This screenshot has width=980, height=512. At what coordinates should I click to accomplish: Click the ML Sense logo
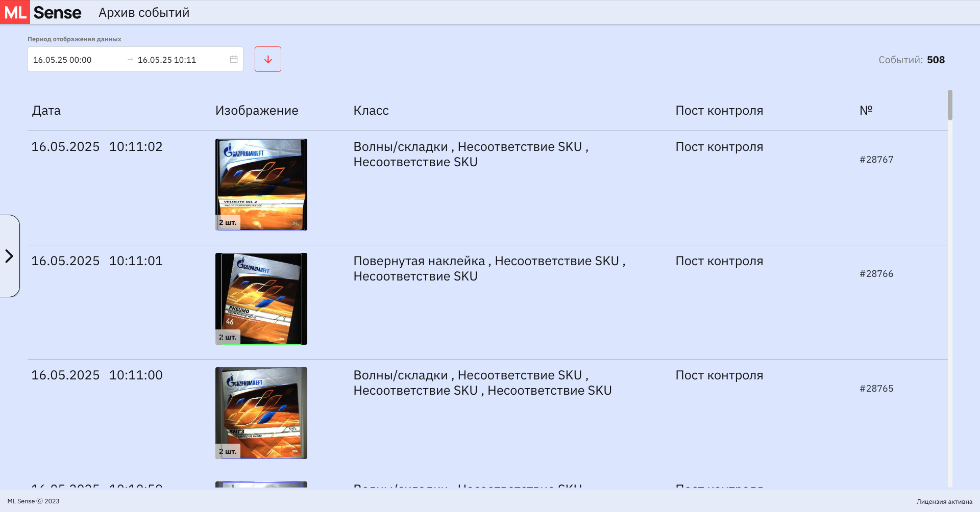coord(41,12)
